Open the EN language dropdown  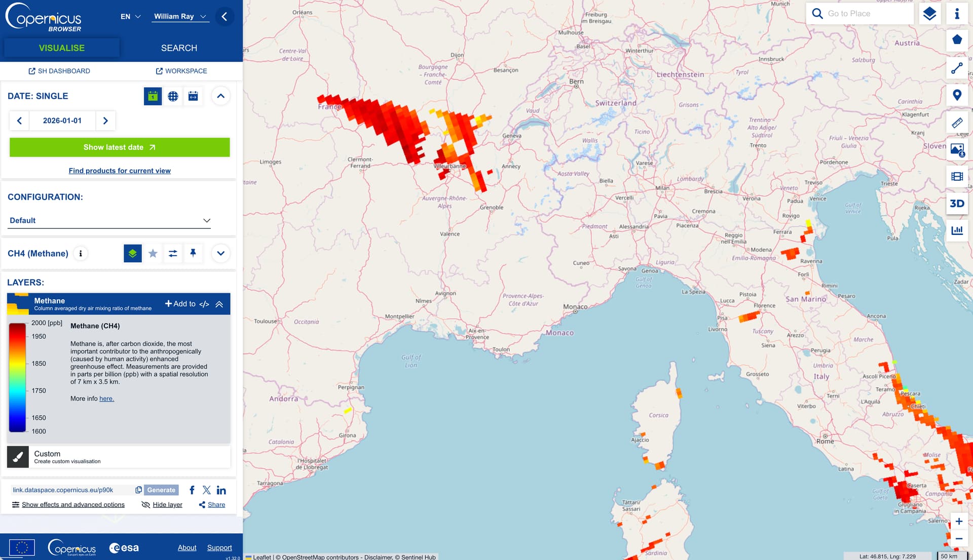[130, 17]
